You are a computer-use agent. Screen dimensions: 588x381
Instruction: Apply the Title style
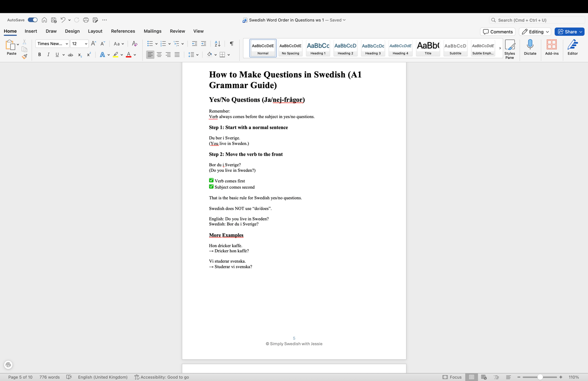coord(428,48)
